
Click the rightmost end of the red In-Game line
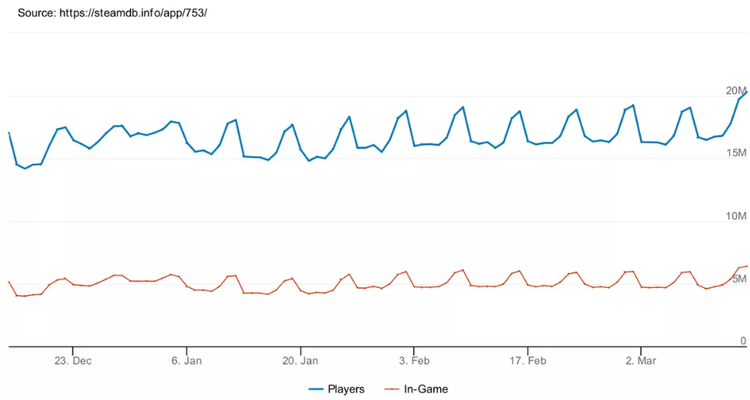pos(746,266)
